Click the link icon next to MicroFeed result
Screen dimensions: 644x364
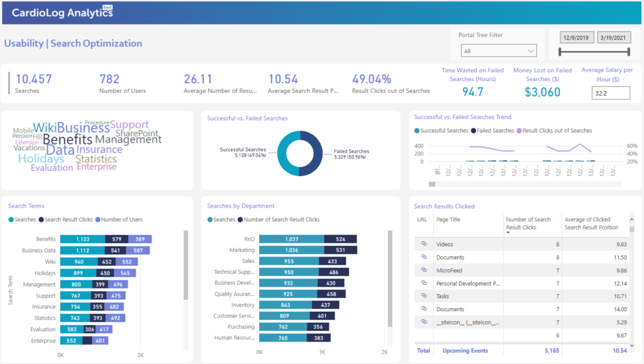[424, 270]
